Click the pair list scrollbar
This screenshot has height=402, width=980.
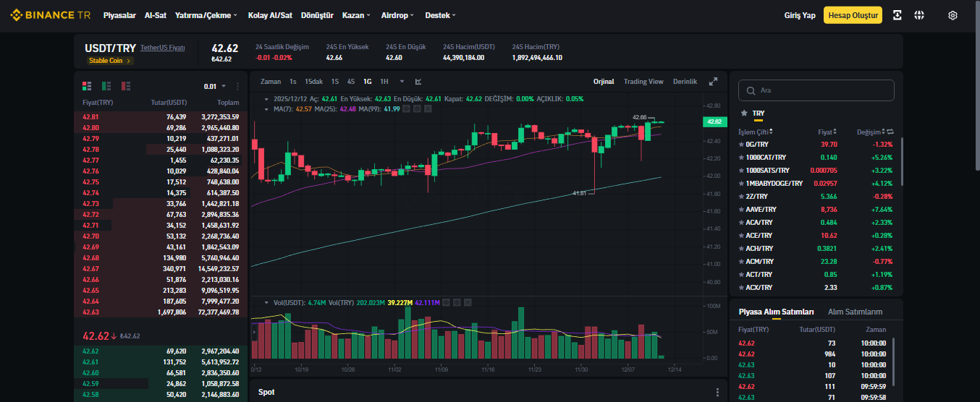click(x=902, y=162)
